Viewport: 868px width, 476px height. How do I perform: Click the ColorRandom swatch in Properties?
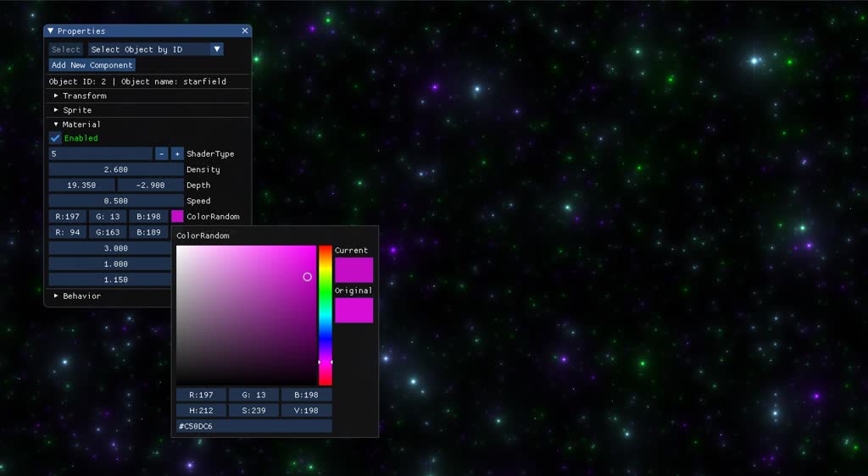(x=177, y=217)
